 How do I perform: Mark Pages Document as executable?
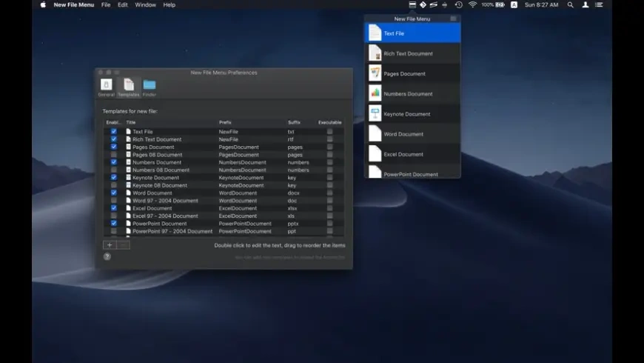[330, 147]
